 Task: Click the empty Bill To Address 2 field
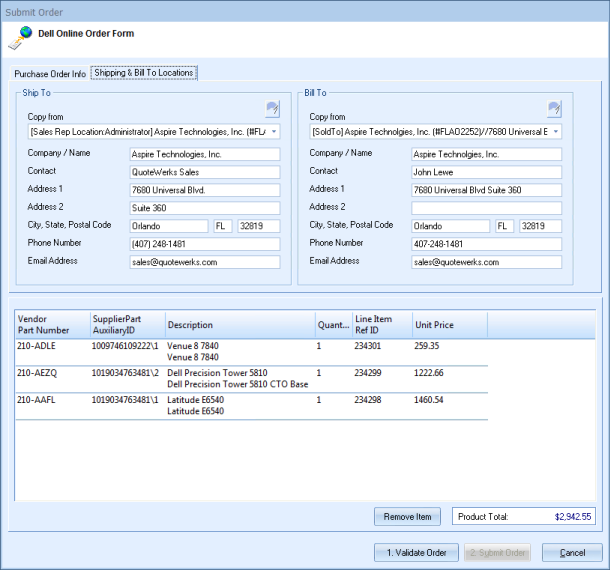pyautogui.click(x=486, y=208)
